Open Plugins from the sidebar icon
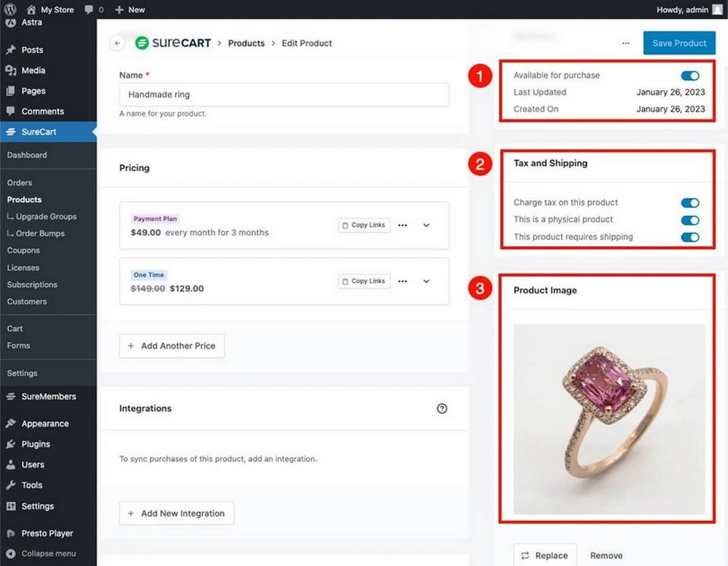The image size is (728, 566). click(11, 444)
